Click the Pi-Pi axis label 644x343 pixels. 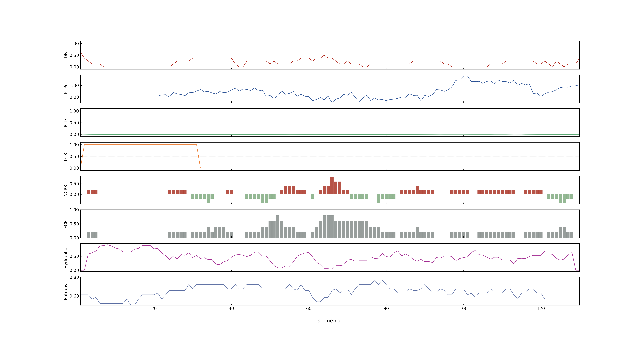pyautogui.click(x=66, y=89)
